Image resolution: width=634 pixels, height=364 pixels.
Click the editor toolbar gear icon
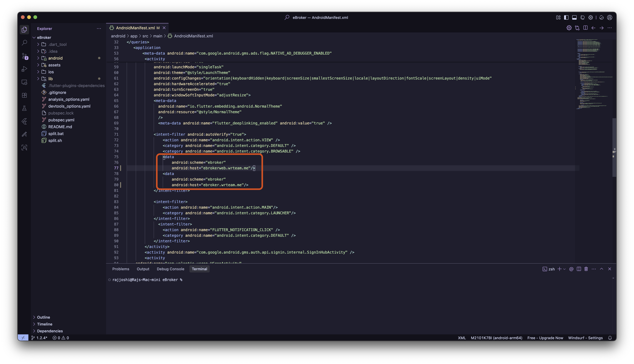[569, 28]
